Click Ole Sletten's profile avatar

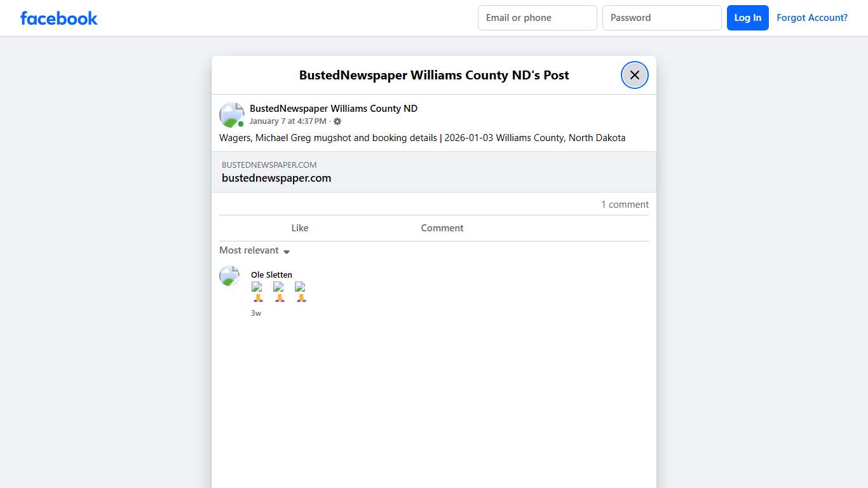coord(229,276)
